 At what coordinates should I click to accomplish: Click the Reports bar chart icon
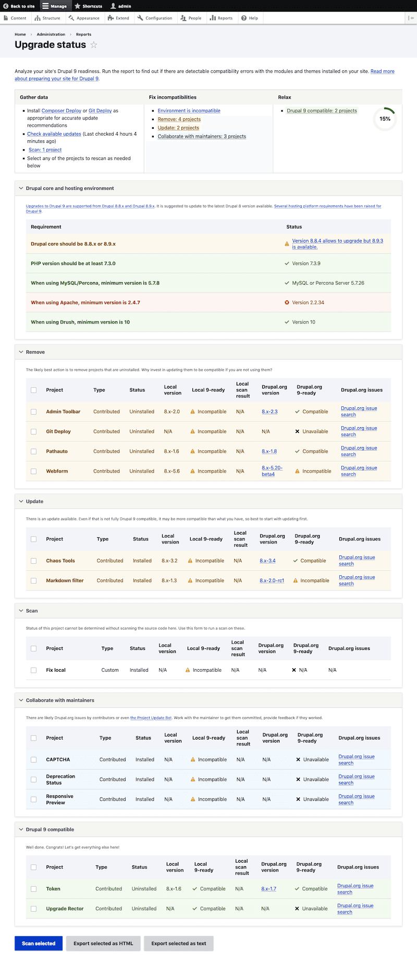click(213, 18)
